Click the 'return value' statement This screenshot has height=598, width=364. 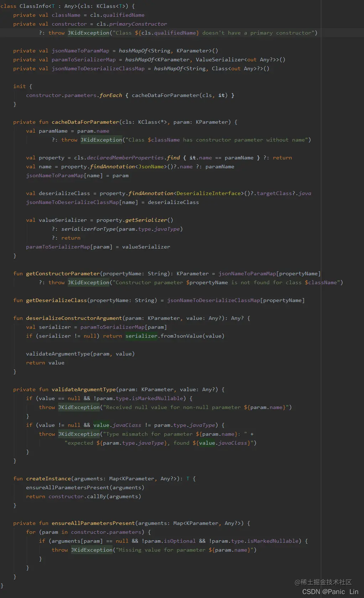45,363
